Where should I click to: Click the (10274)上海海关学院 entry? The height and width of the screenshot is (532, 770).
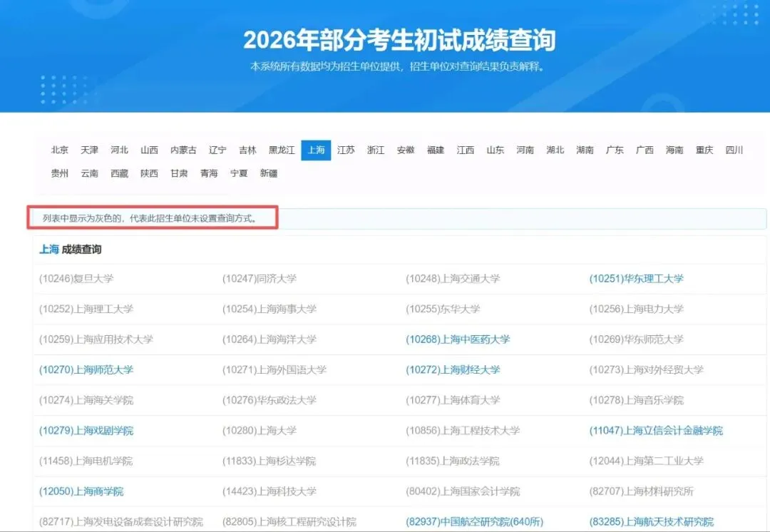86,400
